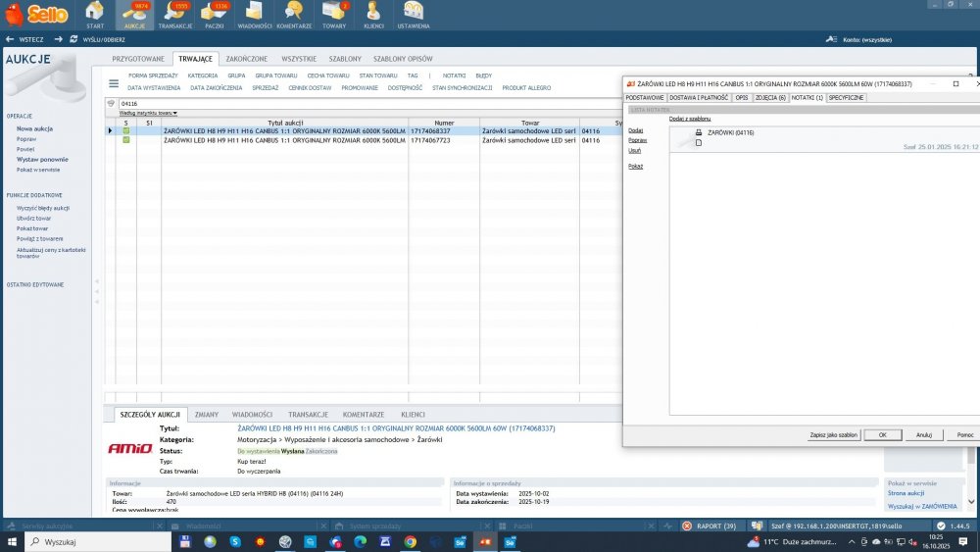Click the 'Strona aukcji' link
This screenshot has height=552, width=980.
pyautogui.click(x=906, y=493)
